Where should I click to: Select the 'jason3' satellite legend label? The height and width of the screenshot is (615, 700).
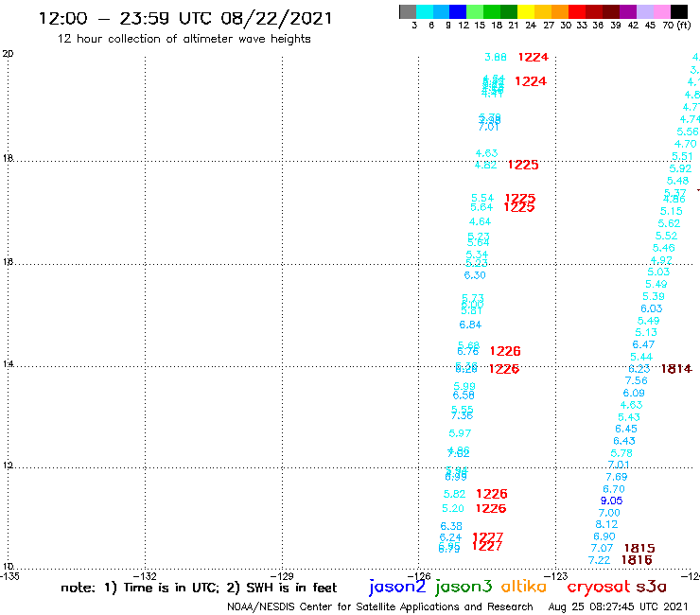tap(464, 587)
